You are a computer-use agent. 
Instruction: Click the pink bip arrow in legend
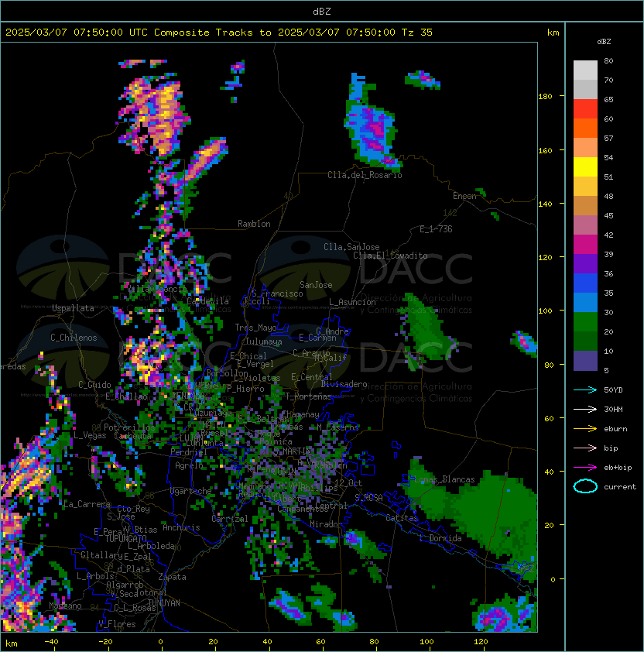click(x=585, y=448)
